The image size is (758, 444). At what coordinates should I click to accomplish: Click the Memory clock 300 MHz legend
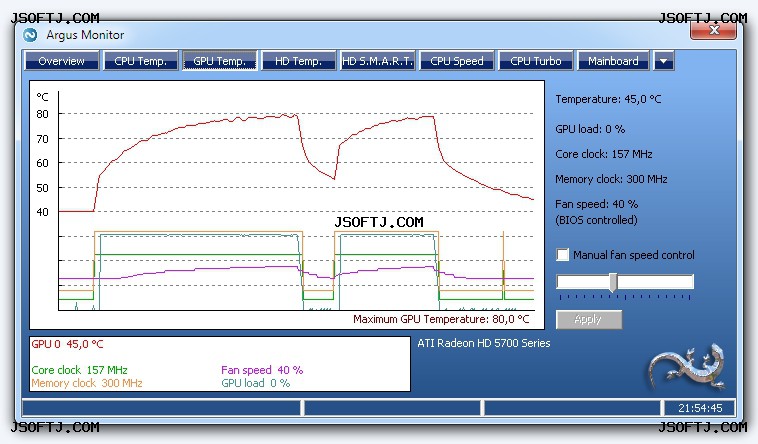tap(87, 383)
